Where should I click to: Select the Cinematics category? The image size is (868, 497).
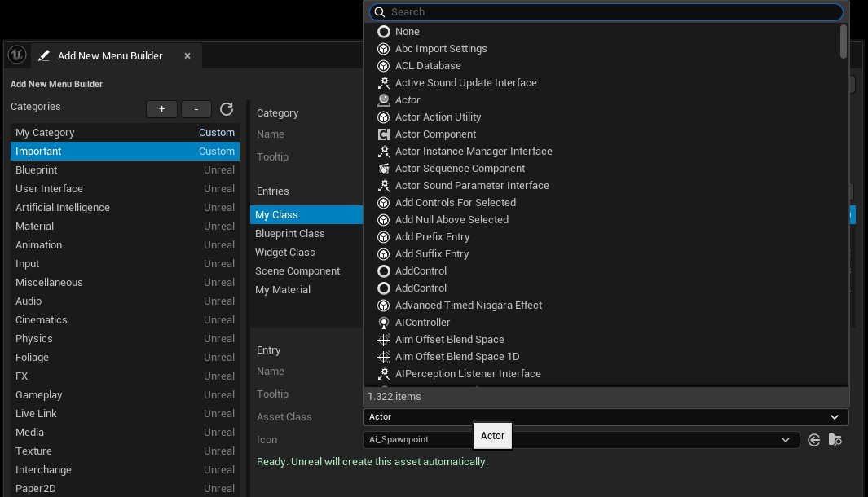(126, 320)
